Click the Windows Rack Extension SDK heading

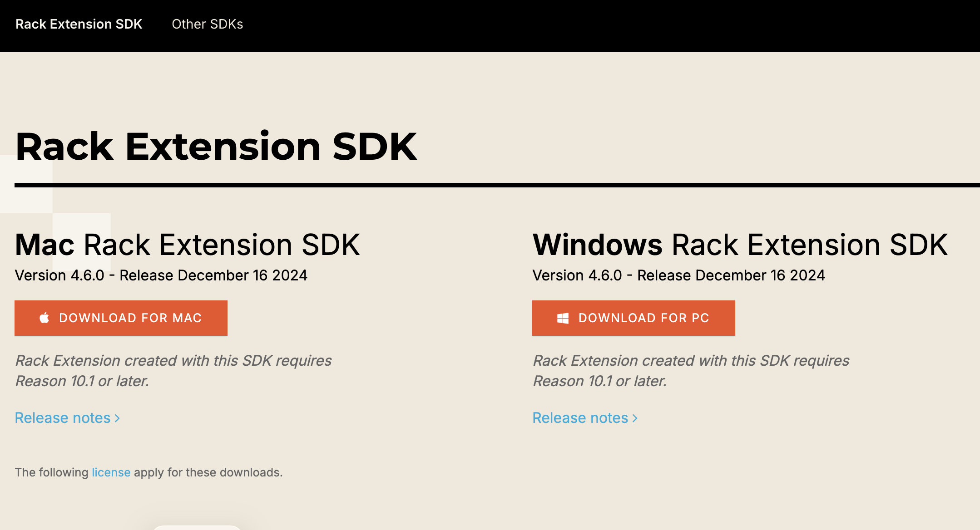pos(740,245)
